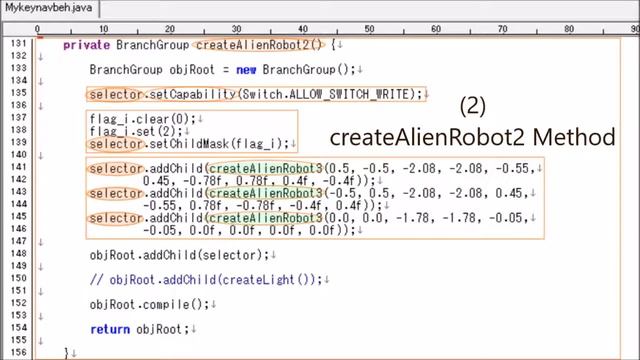This screenshot has height=360, width=640.
Task: Click 'createAlienRobot3' call on line 141
Action: 266,169
